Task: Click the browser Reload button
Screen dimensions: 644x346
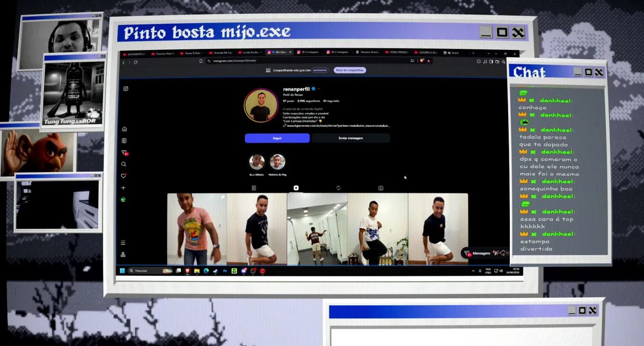Action: click(x=136, y=62)
